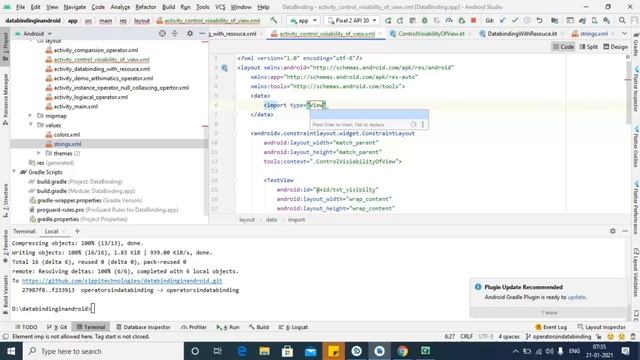Open the TODO tool window
The height and width of the screenshot is (360, 640).
(26, 327)
